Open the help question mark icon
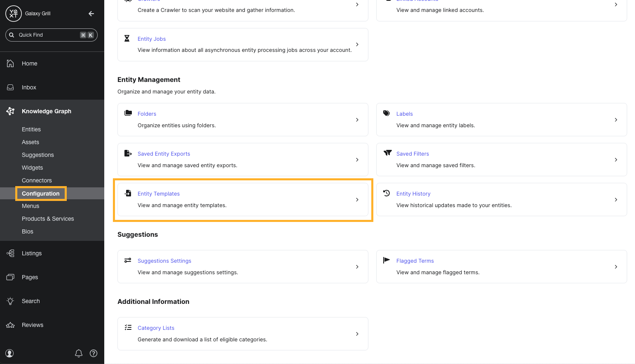This screenshot has height=364, width=635. (x=94, y=353)
